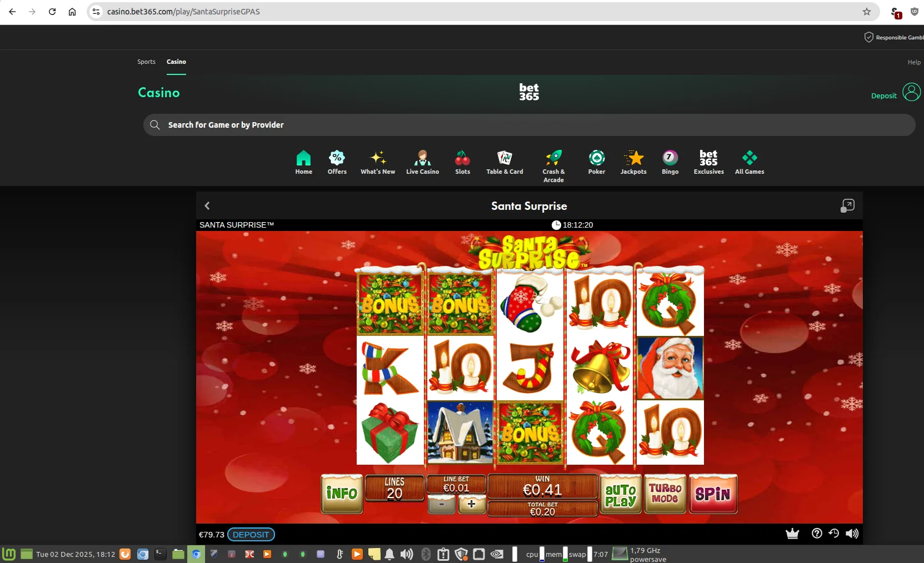Click the Responsible Gambling shield icon
Screen dimensions: 924x563
coord(869,37)
